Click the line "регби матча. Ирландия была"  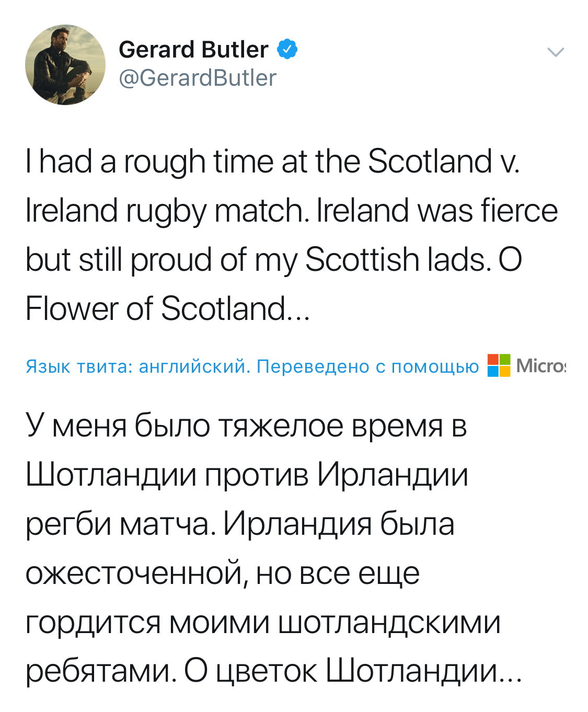(240, 524)
